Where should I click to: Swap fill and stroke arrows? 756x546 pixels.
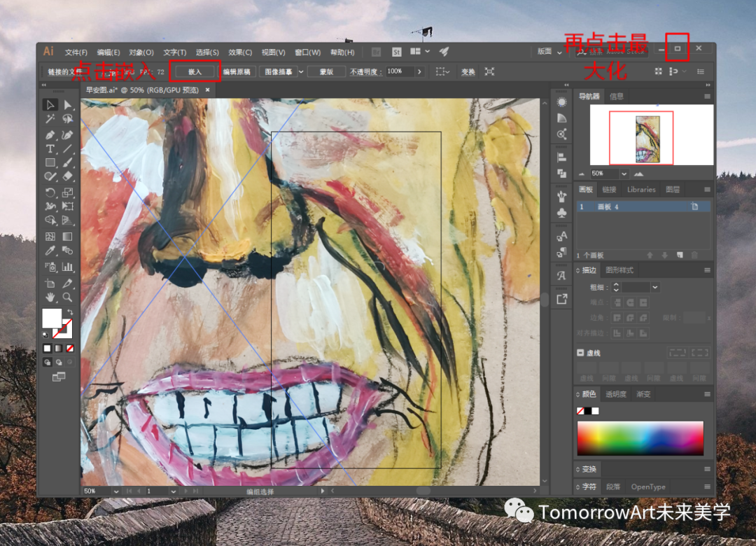[70, 312]
